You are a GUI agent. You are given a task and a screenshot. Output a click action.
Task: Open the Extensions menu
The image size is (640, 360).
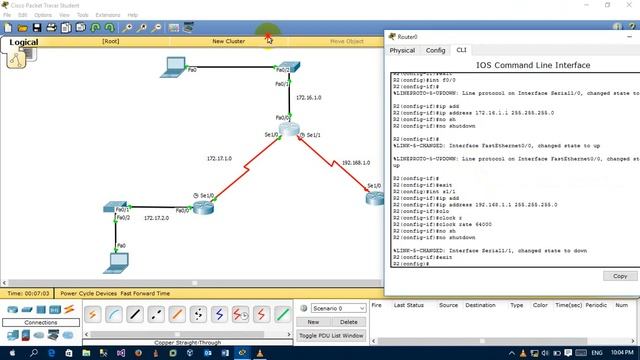[x=108, y=15]
